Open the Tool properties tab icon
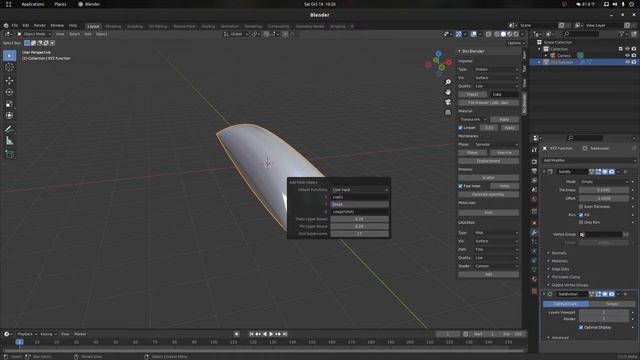 pyautogui.click(x=534, y=151)
